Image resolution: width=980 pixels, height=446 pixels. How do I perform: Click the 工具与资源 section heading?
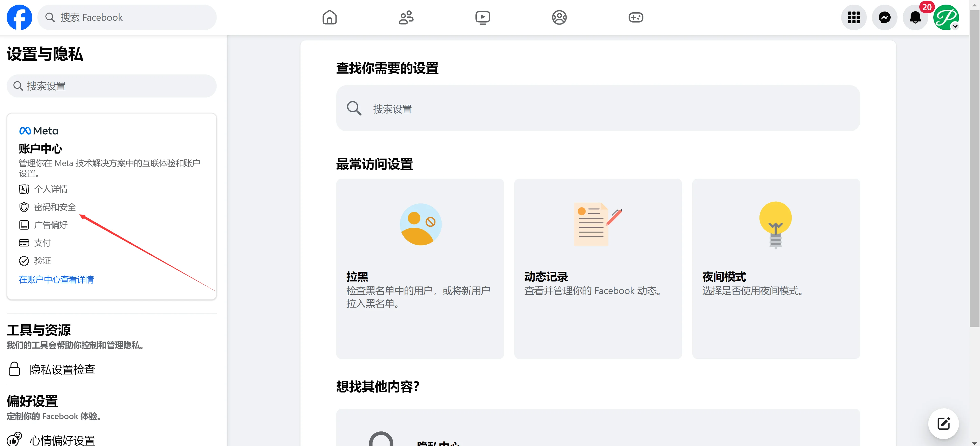38,330
